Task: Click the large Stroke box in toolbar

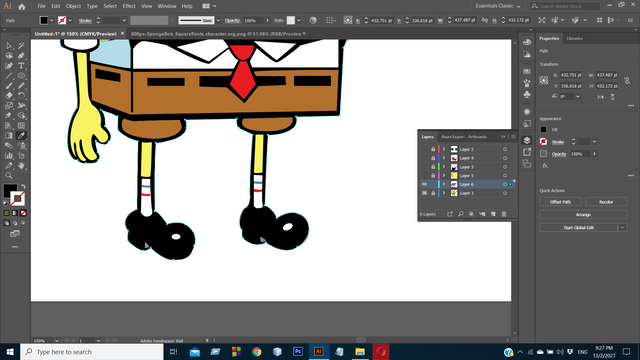Action: tap(18, 199)
